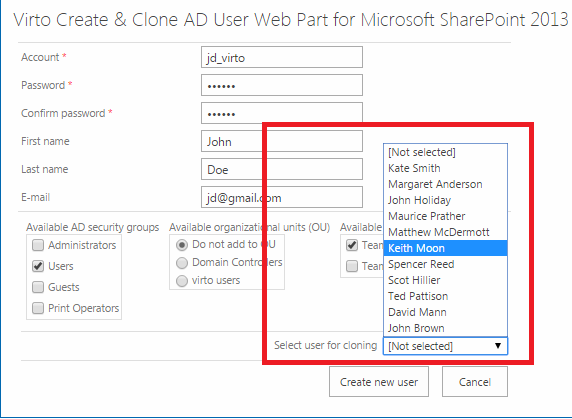Choose Maurice Prather from the list

point(445,216)
